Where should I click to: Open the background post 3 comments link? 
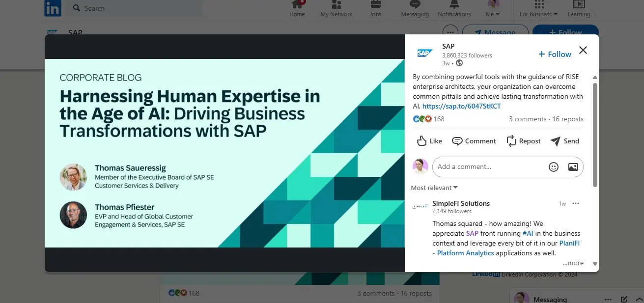(x=376, y=293)
